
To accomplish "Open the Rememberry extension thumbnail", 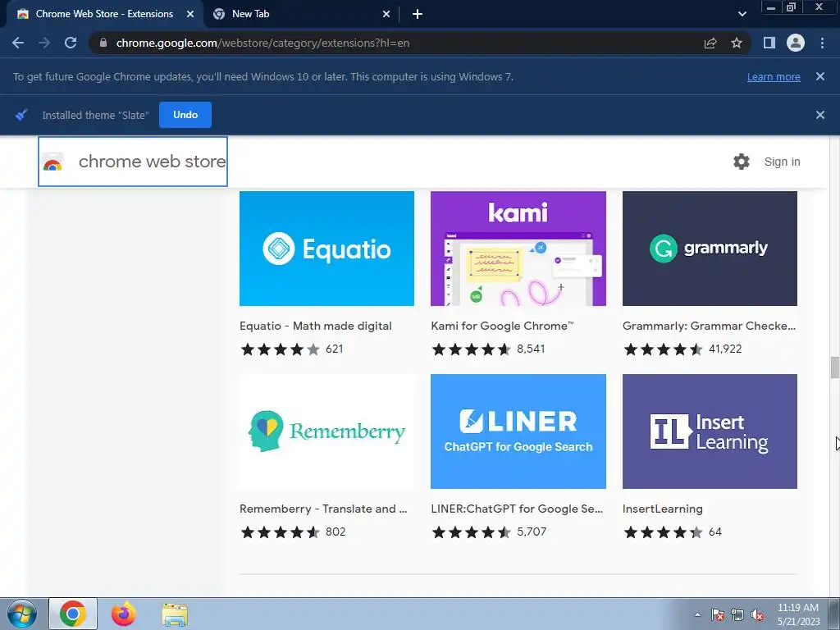I will 326,431.
